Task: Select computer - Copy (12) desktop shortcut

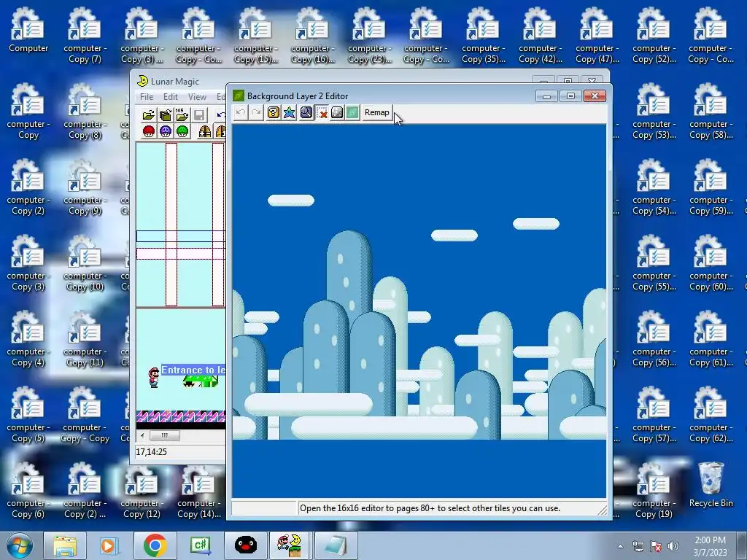Action: pos(142,491)
